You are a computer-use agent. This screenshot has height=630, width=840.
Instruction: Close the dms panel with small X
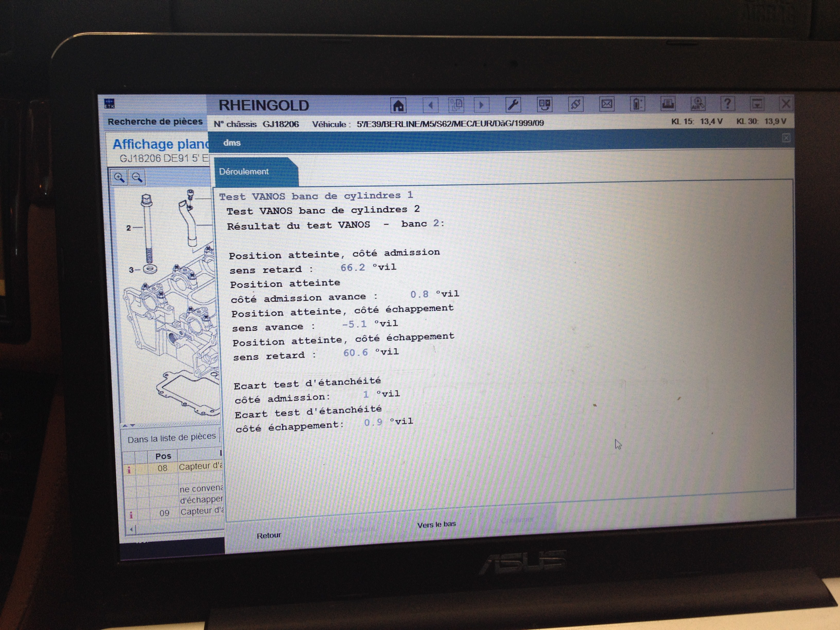pyautogui.click(x=786, y=138)
